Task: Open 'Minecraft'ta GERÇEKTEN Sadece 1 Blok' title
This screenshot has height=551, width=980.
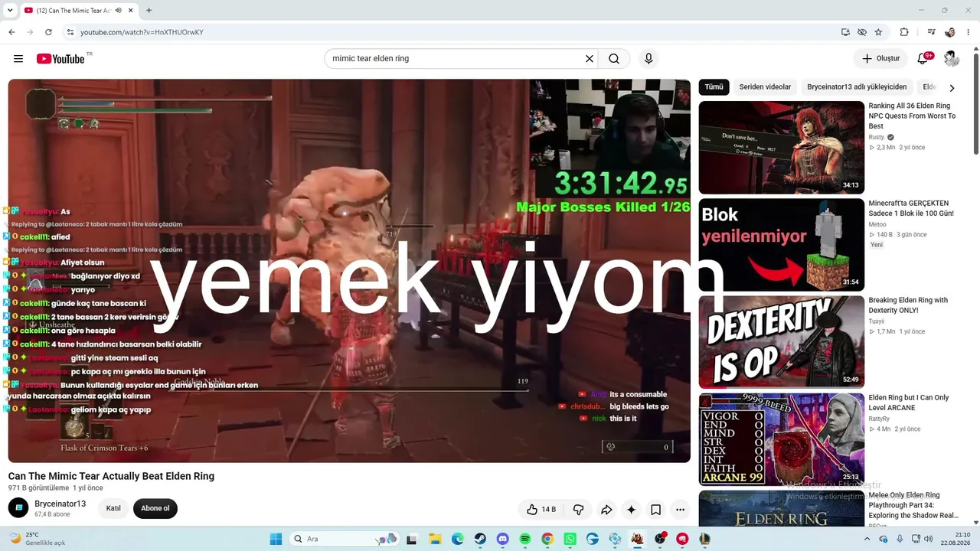Action: 911,209
